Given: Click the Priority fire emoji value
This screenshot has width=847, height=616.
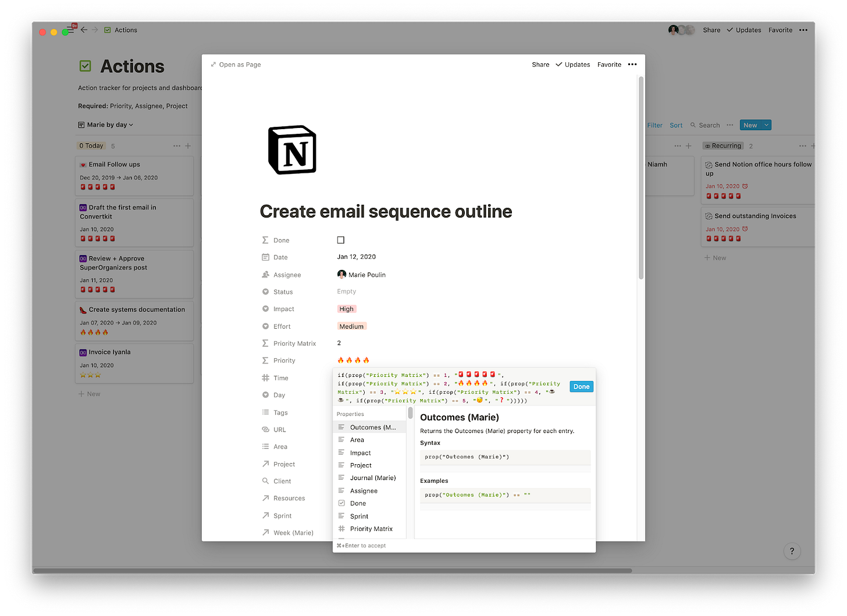Looking at the screenshot, I should coord(353,361).
